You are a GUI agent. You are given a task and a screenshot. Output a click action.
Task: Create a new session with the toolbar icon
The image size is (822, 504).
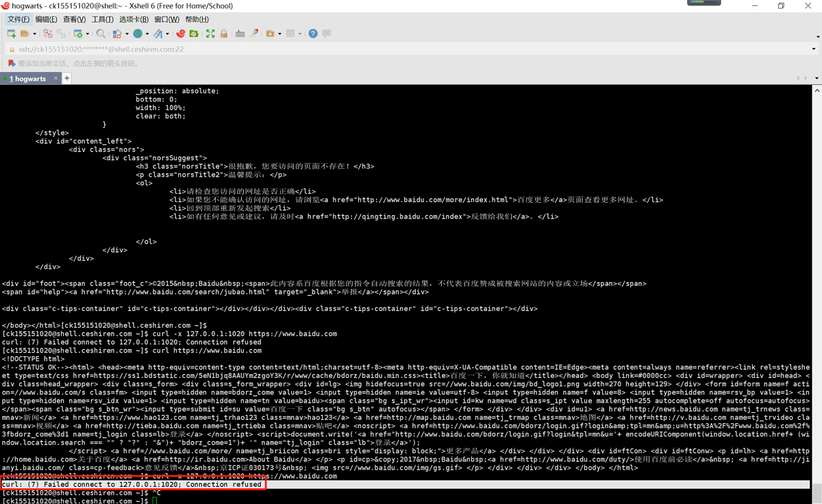[x=12, y=33]
